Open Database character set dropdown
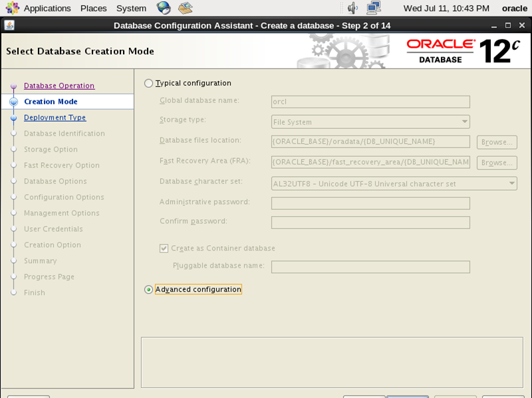The width and height of the screenshot is (532, 398). click(x=394, y=183)
